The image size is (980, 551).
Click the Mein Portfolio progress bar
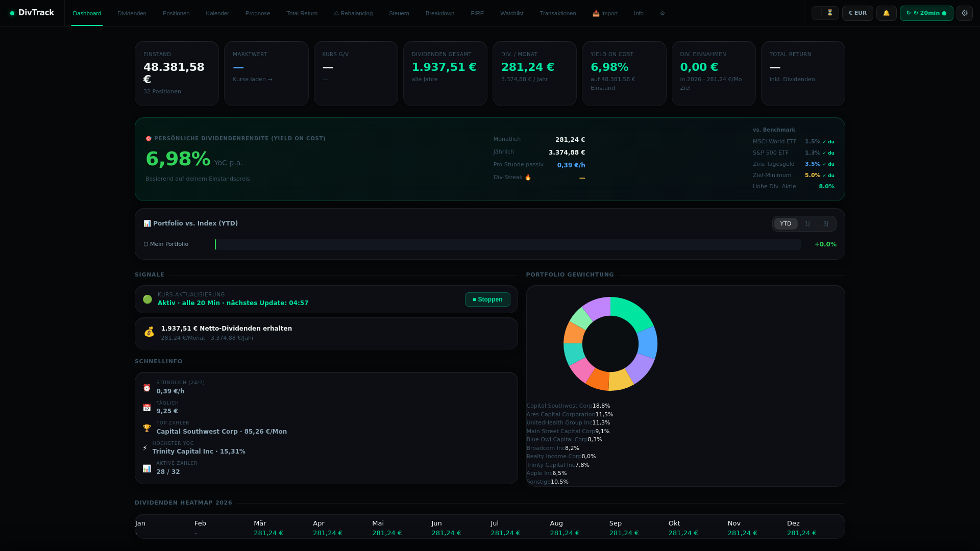click(507, 244)
